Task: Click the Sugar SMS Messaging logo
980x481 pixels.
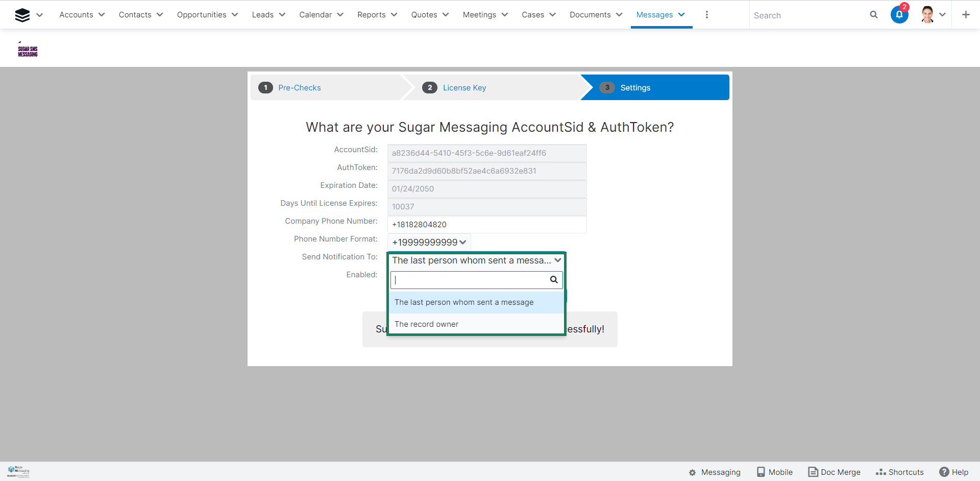Action: coord(28,51)
